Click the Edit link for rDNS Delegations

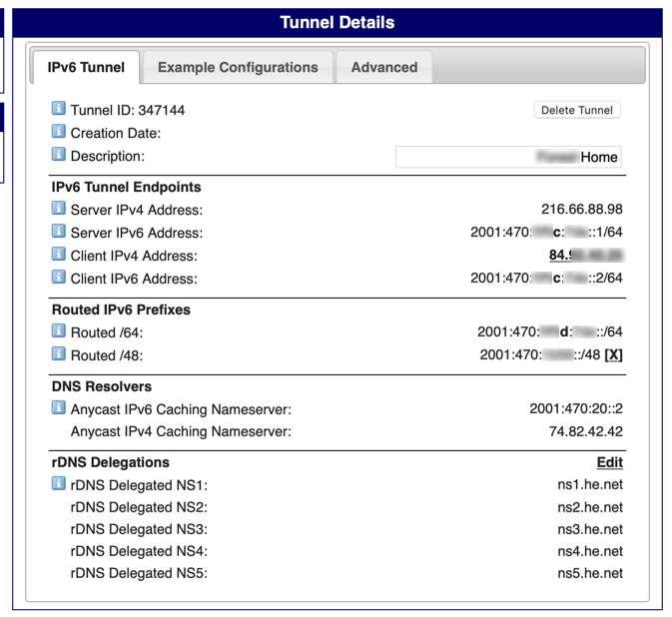tap(609, 462)
